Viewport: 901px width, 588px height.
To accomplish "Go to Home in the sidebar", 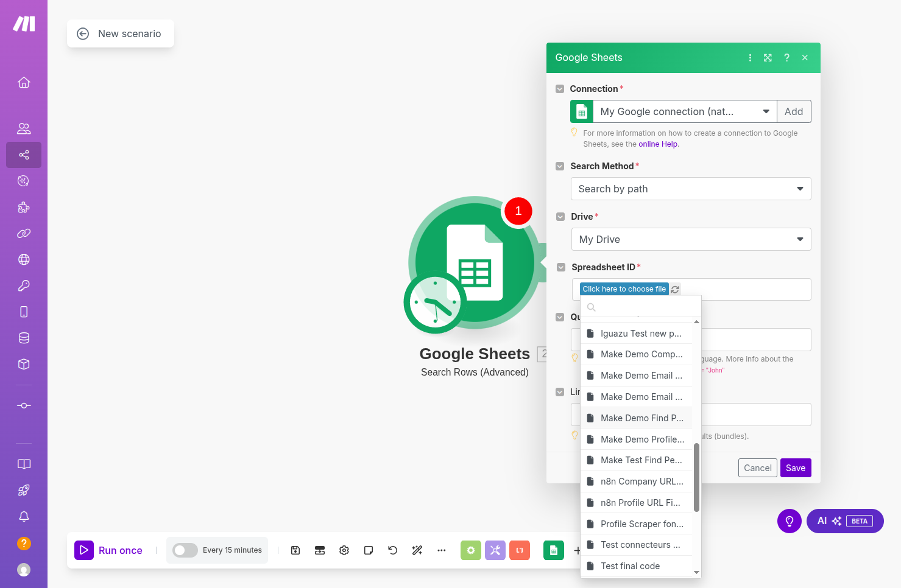I will (24, 82).
